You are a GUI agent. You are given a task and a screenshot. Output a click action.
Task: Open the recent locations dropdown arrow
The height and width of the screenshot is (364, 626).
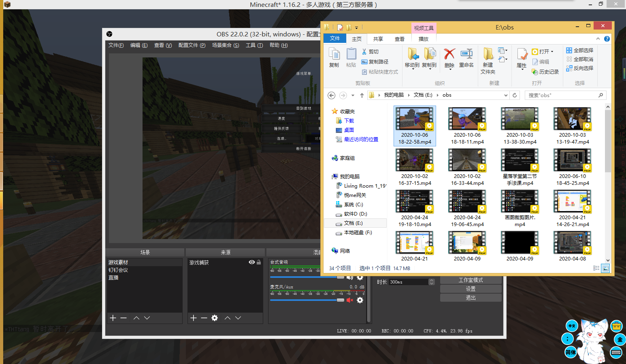pos(353,95)
